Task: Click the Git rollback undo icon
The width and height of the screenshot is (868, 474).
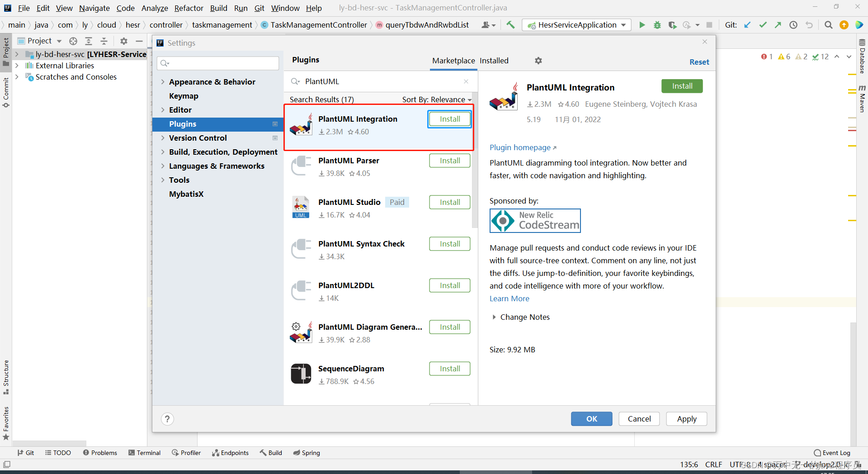Action: pyautogui.click(x=809, y=25)
